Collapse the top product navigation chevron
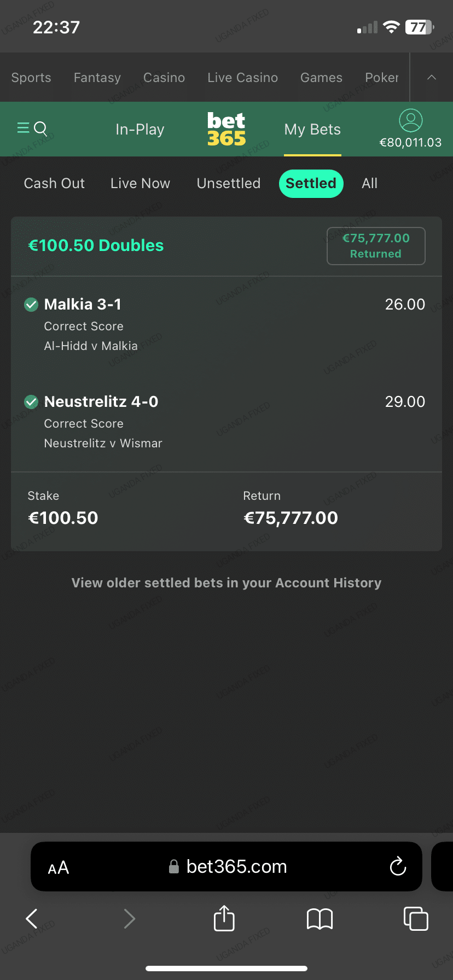Viewport: 453px width, 980px height. click(x=432, y=78)
